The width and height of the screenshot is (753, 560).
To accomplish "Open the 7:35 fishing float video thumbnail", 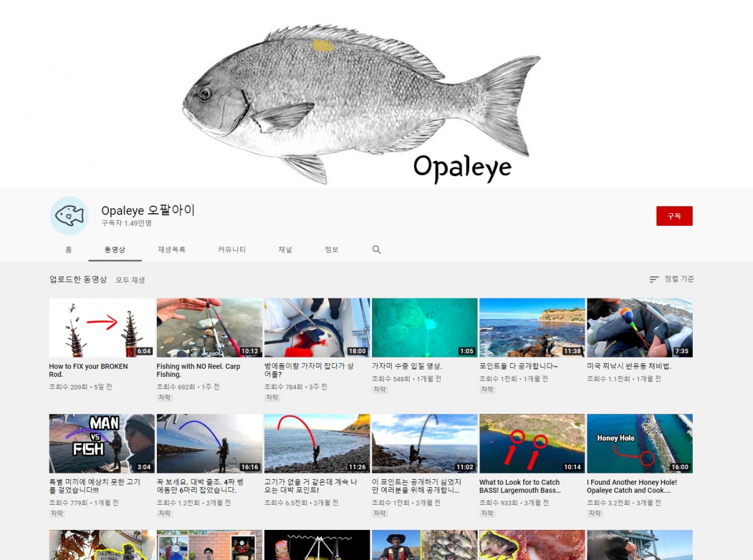I will [639, 327].
